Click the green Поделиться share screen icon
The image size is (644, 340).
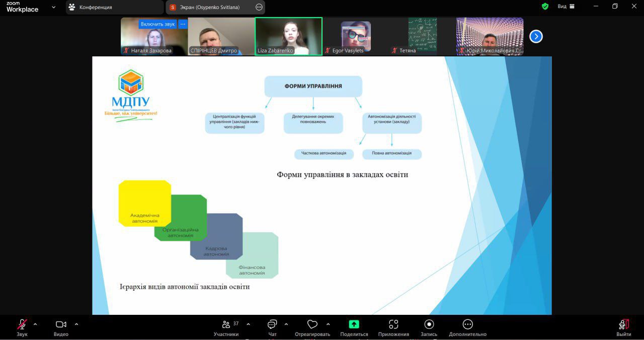click(354, 325)
